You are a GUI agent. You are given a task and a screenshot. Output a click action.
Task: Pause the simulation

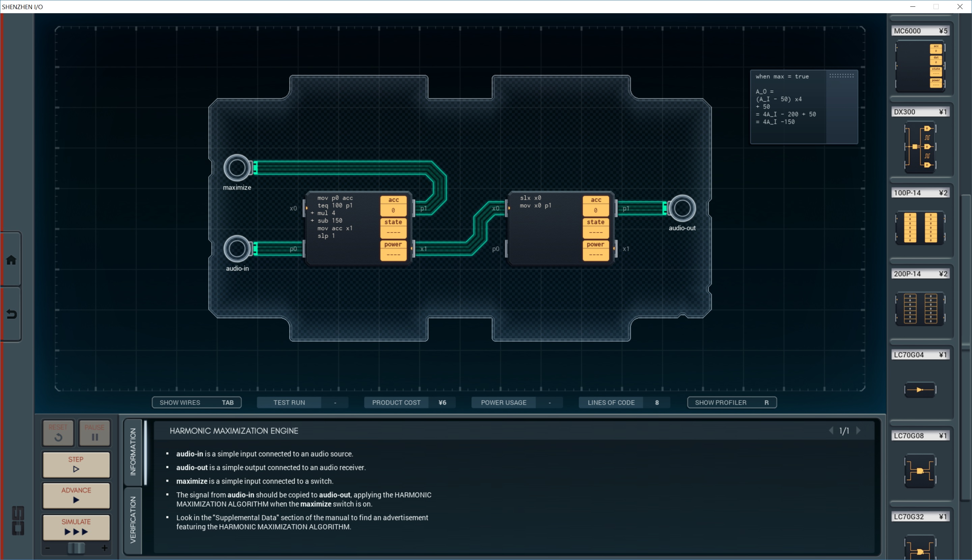point(94,433)
